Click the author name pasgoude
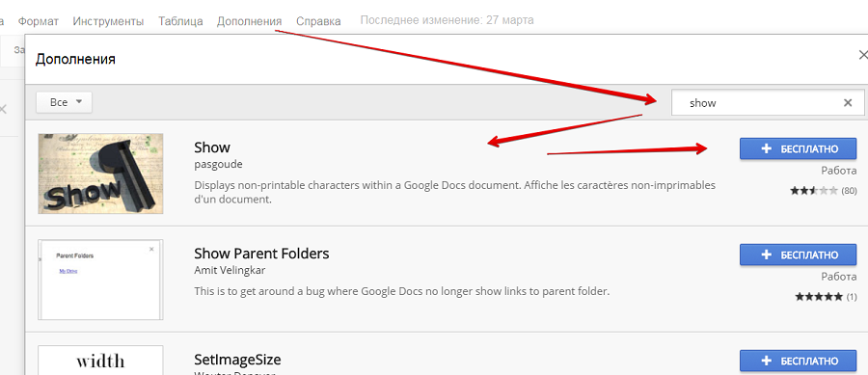 (218, 165)
